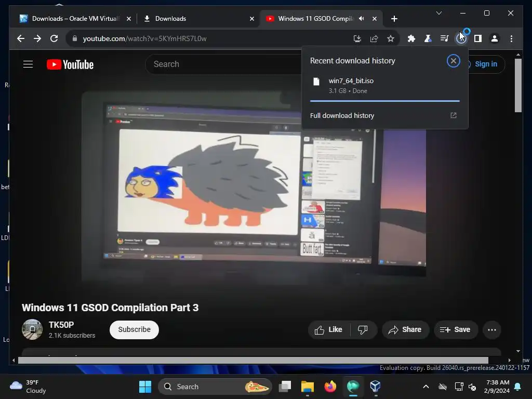Image resolution: width=532 pixels, height=399 pixels.
Task: Share this page via the address bar share icon
Action: pyautogui.click(x=374, y=38)
